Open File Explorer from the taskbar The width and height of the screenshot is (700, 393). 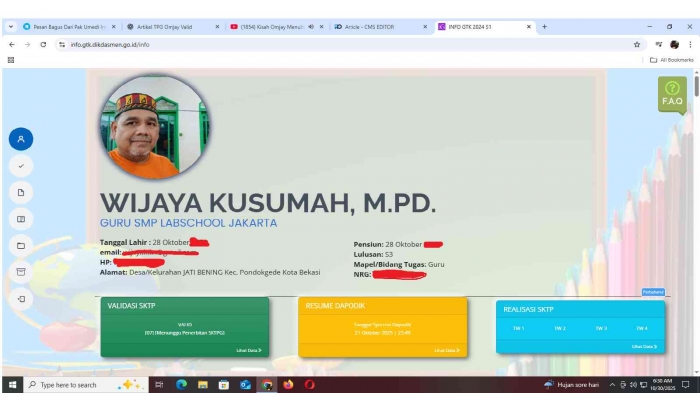(203, 385)
